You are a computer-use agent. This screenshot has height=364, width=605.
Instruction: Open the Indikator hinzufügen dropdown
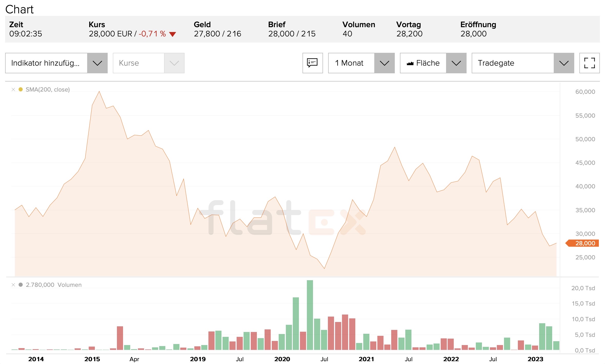[x=97, y=63]
